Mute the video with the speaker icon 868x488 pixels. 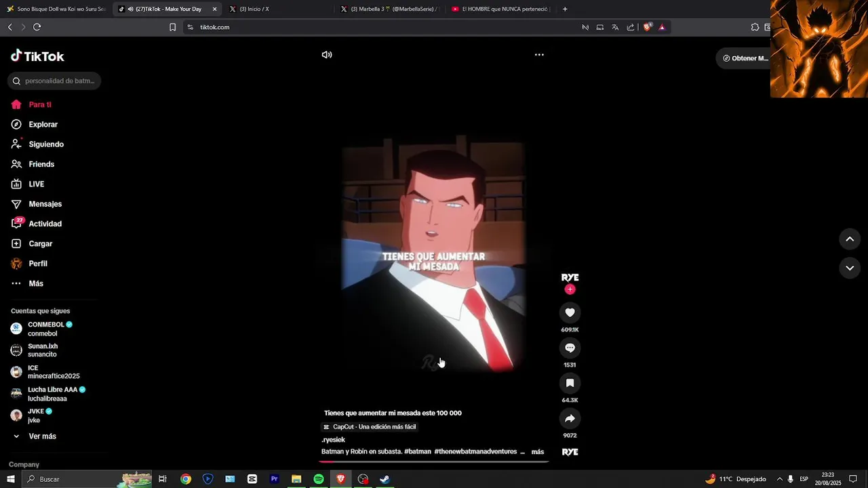click(x=327, y=55)
